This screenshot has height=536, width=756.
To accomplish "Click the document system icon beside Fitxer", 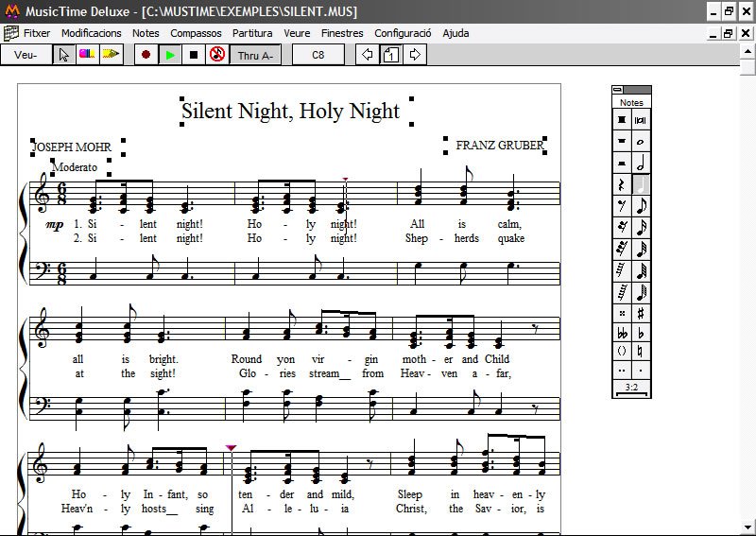I will 10,33.
